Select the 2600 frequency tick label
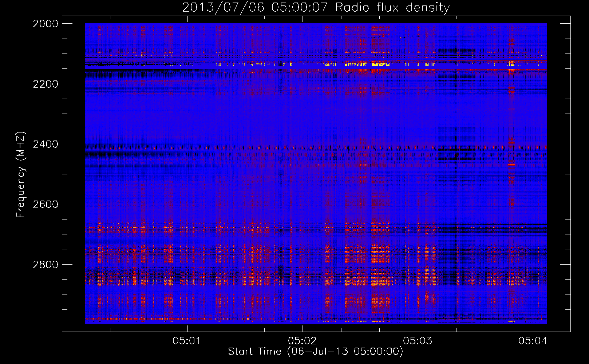Screen dimensions: 589x364 coord(46,204)
